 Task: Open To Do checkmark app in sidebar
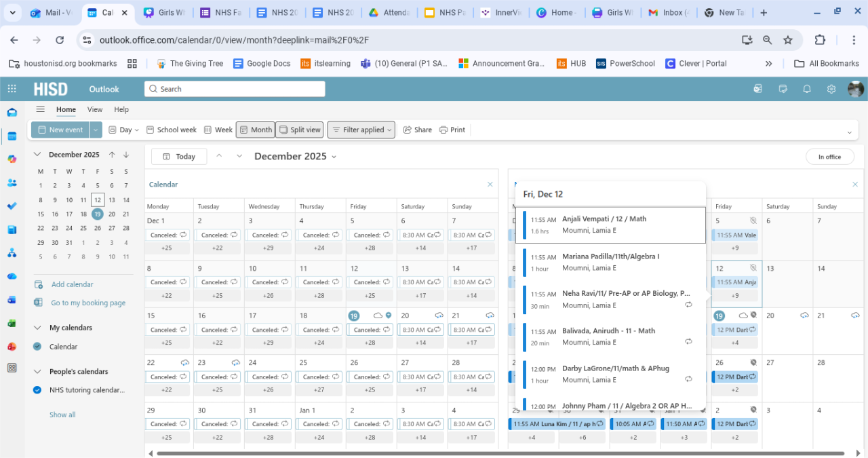12,206
